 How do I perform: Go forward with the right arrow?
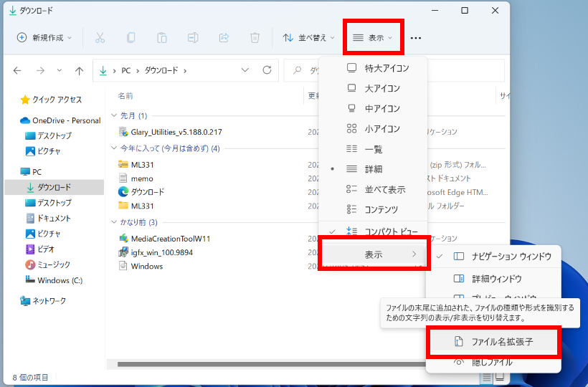pyautogui.click(x=40, y=70)
